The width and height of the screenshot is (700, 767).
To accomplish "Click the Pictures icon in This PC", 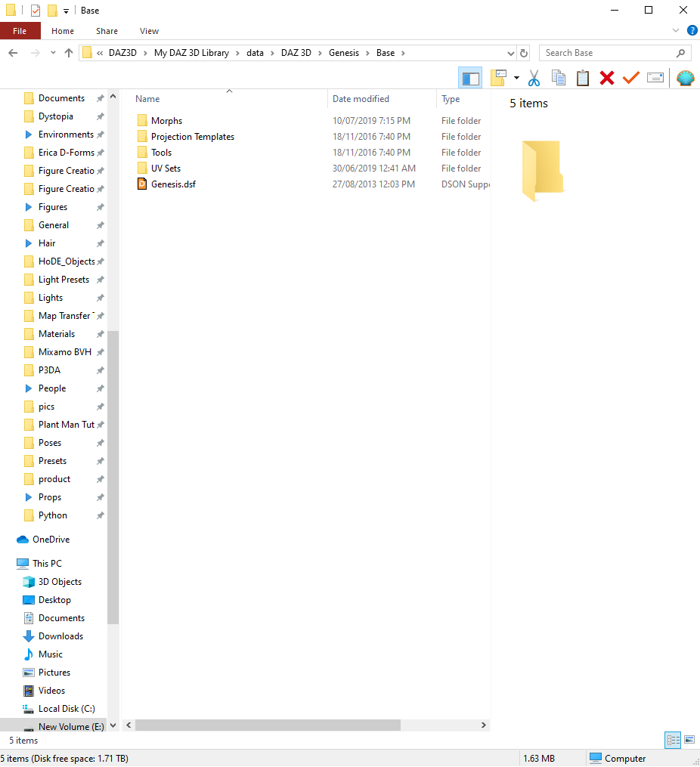I will tap(29, 672).
